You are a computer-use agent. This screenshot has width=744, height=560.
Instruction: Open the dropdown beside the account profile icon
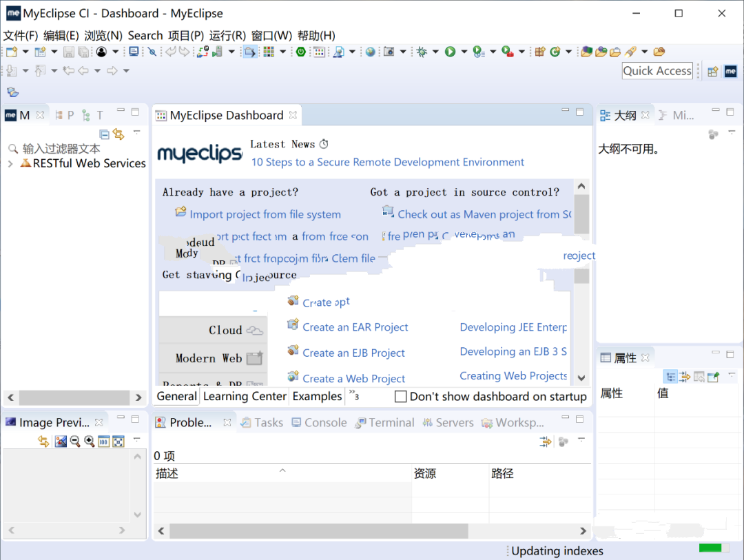pos(115,52)
